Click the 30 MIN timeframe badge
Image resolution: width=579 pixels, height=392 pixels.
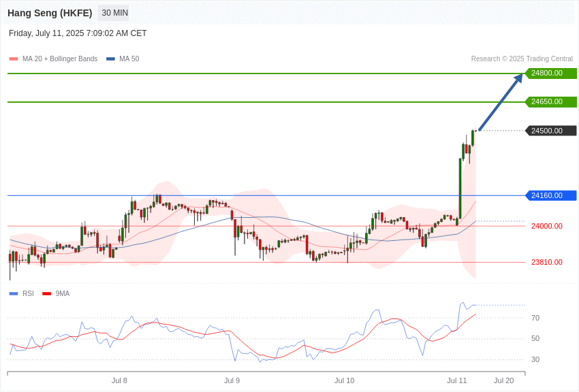pos(115,13)
